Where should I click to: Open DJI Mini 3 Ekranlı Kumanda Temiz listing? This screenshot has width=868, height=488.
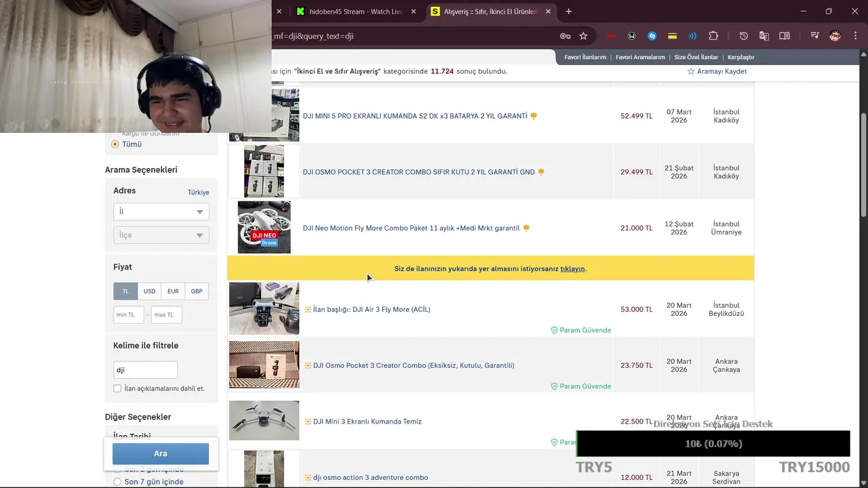pos(367,422)
